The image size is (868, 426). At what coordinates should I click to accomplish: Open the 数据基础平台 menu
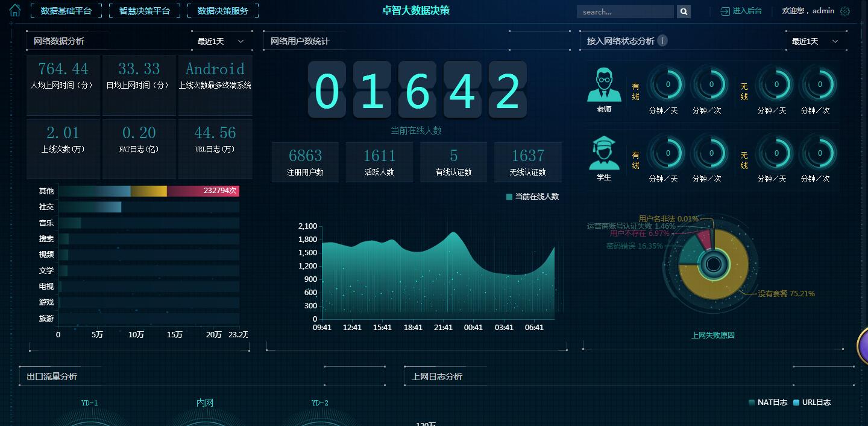tap(66, 11)
